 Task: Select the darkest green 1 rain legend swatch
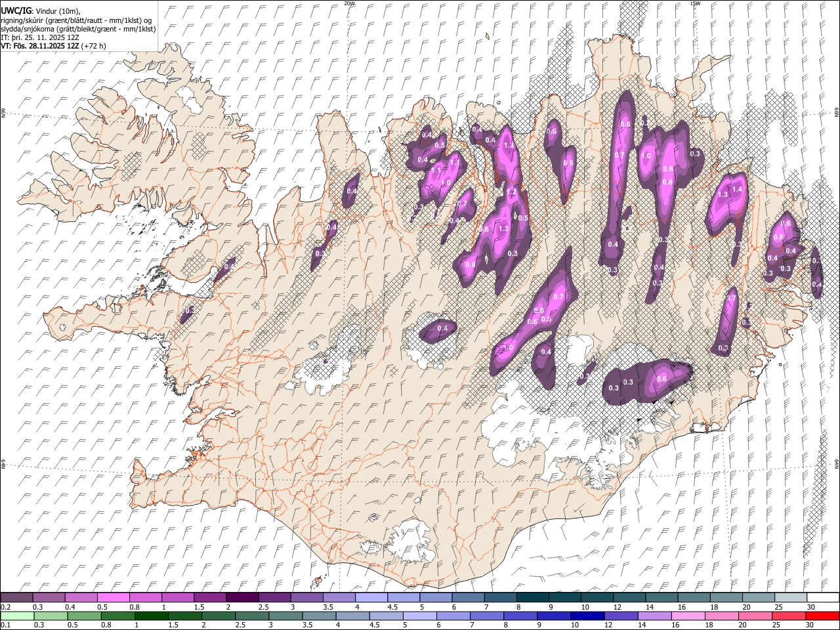[151, 616]
